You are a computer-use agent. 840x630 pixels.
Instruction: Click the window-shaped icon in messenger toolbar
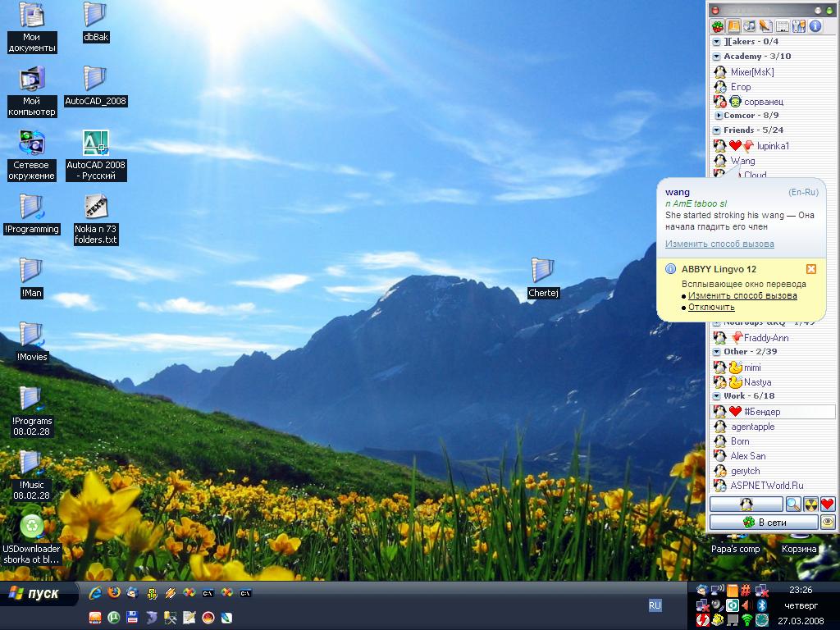click(783, 25)
